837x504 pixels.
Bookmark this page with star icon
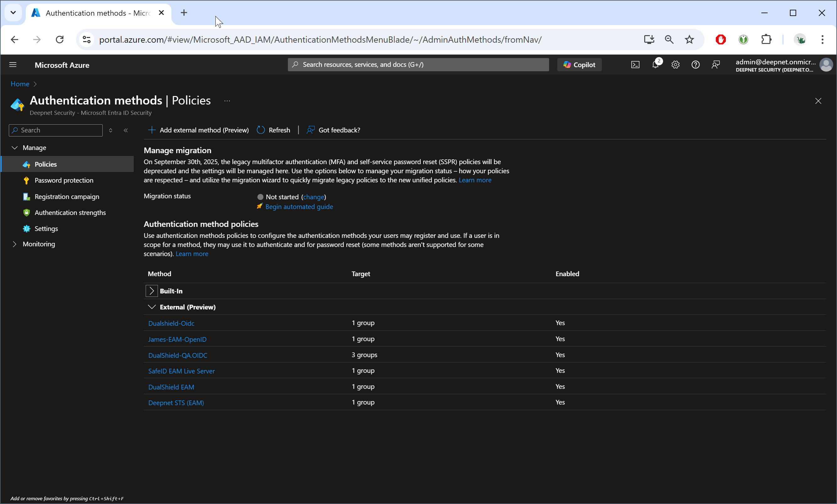tap(689, 40)
